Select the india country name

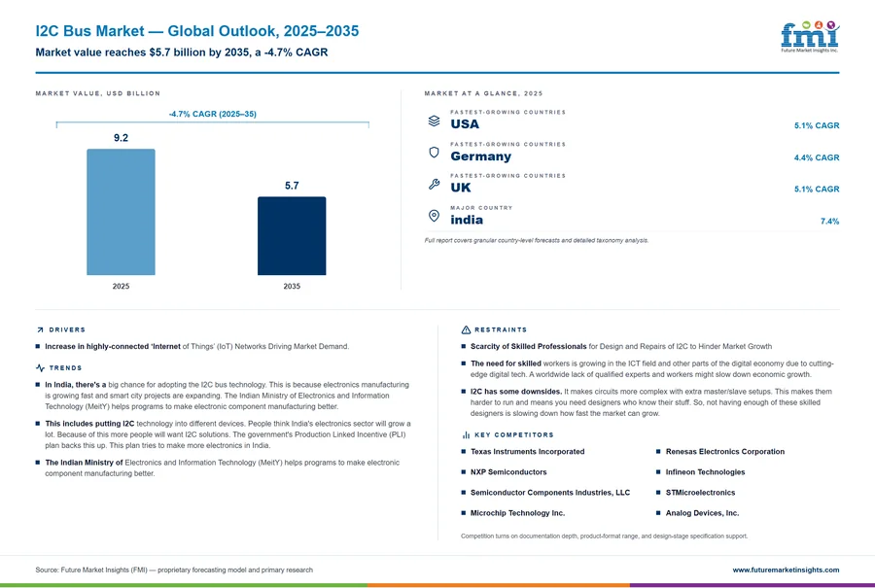(x=467, y=220)
